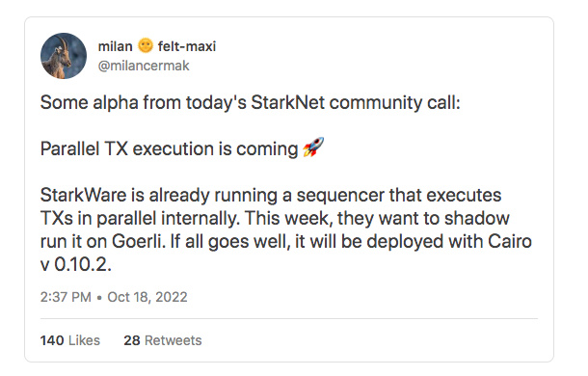Open the '28 Retweets' list
The height and width of the screenshot is (376, 588).
163,340
